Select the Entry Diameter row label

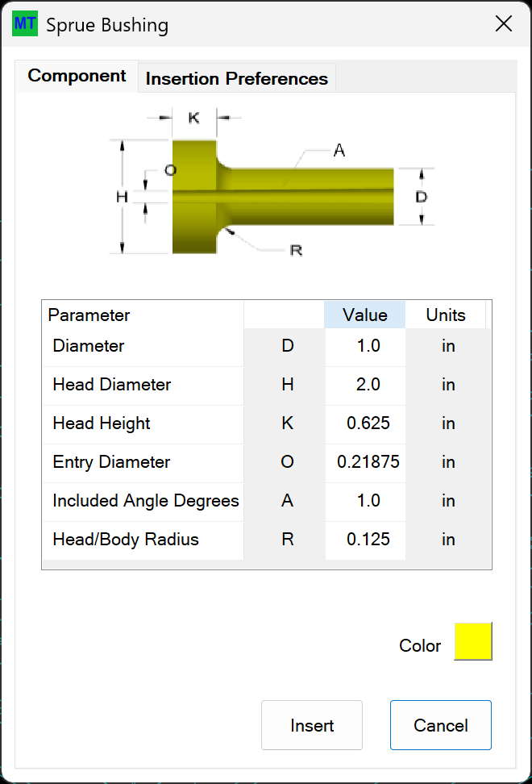tap(143, 462)
